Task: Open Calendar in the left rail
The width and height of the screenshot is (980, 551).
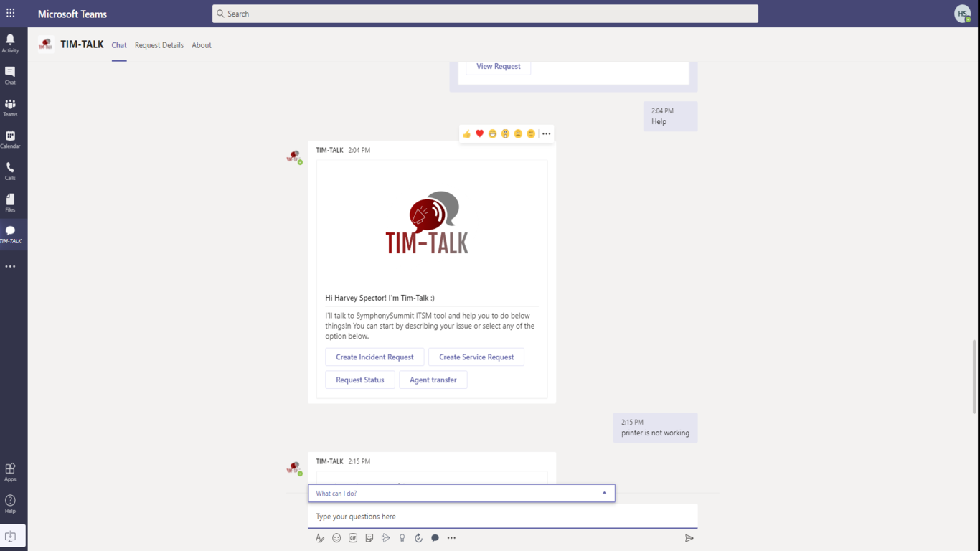Action: [x=10, y=139]
